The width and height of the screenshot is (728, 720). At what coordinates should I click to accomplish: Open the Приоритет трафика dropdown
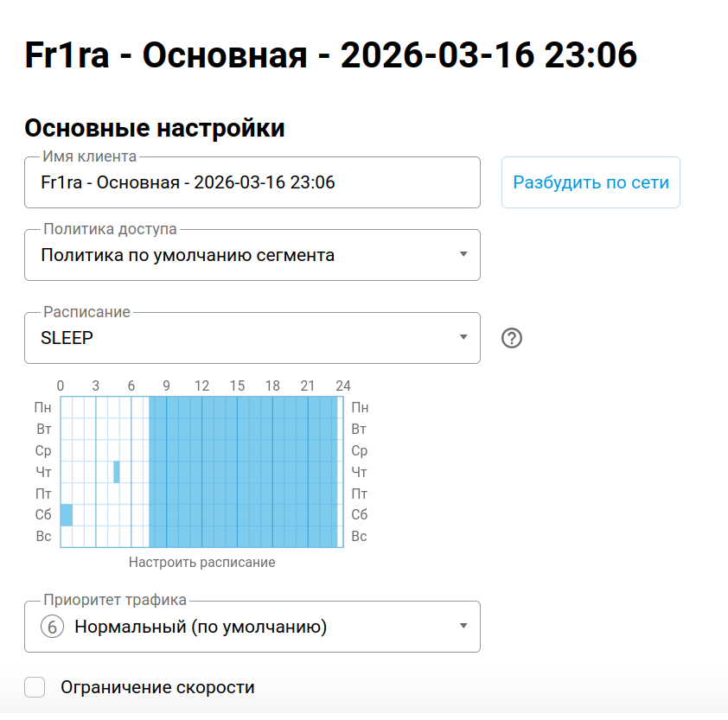click(252, 627)
